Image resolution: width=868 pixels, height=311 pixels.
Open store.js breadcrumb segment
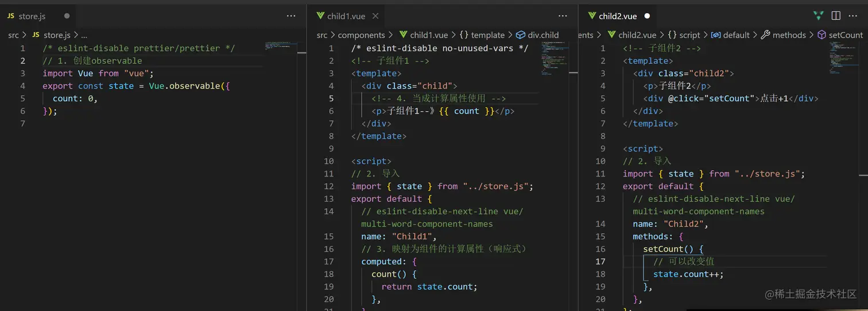[x=57, y=35]
